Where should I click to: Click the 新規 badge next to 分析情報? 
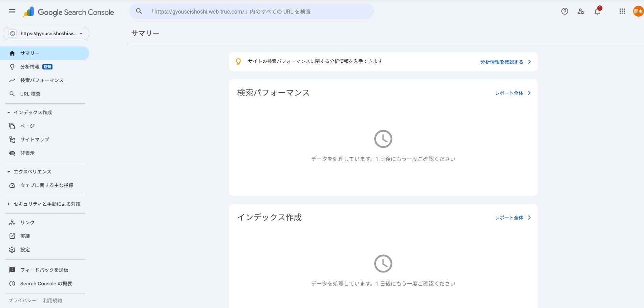click(x=47, y=67)
